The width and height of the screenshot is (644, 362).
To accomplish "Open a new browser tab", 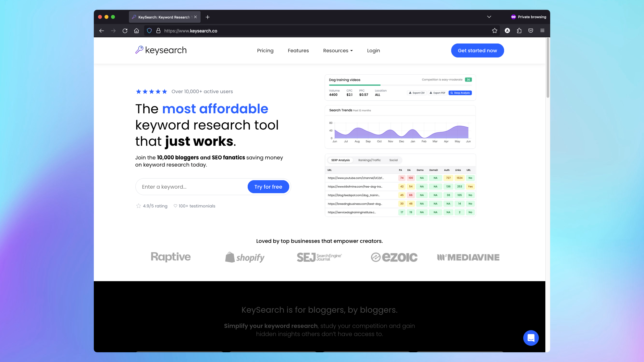I will pos(208,17).
